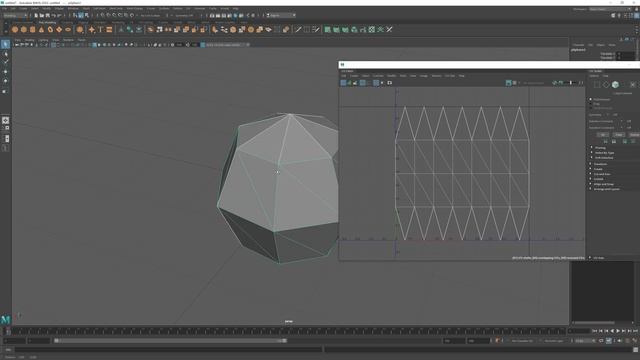Select by object type icon
Viewport: 640px width, 360px height.
(x=81, y=15)
